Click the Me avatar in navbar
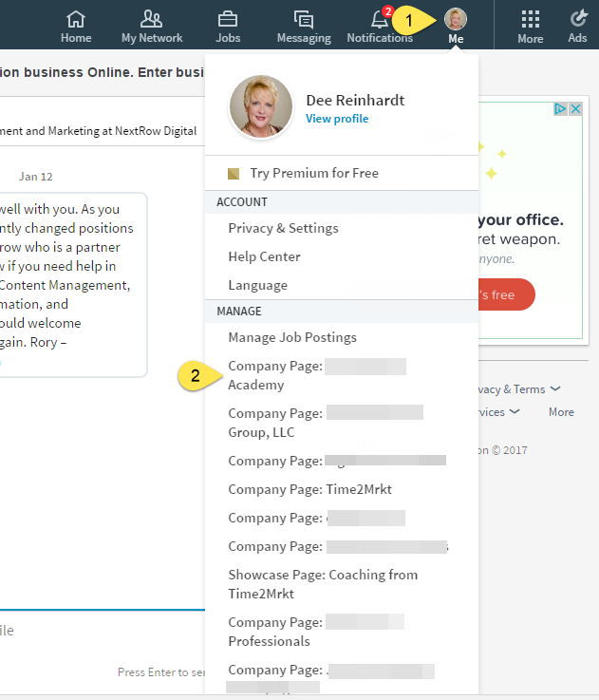 click(456, 19)
